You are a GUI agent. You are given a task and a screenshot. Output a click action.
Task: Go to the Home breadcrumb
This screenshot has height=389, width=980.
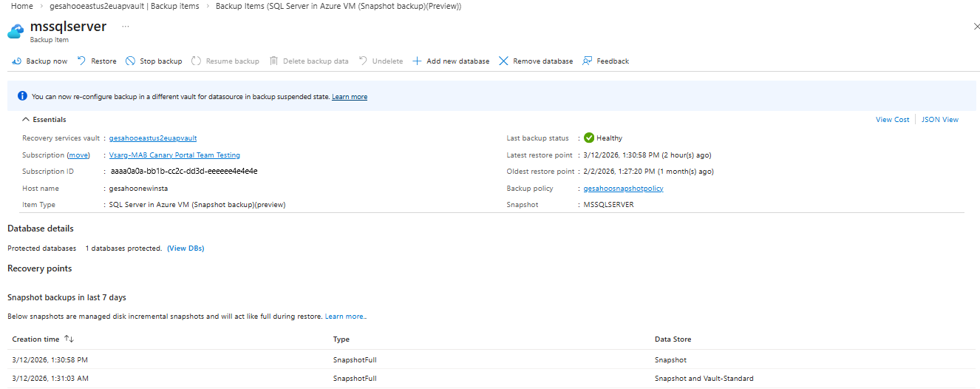click(22, 6)
